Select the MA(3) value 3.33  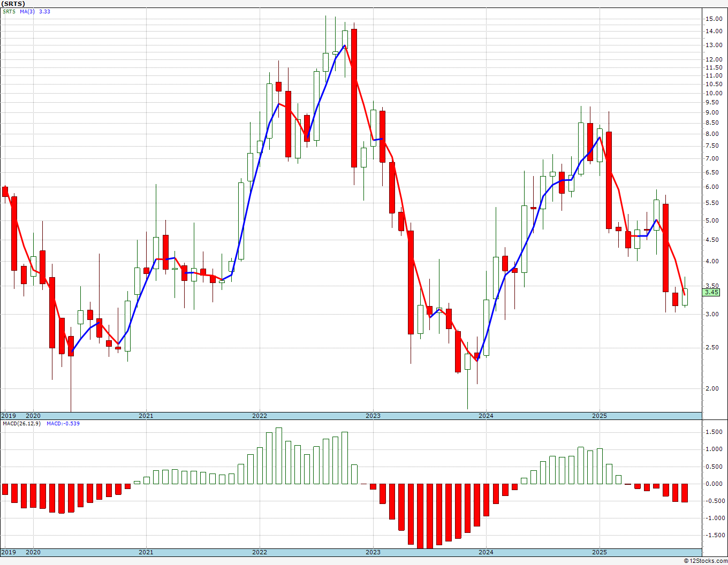click(44, 11)
